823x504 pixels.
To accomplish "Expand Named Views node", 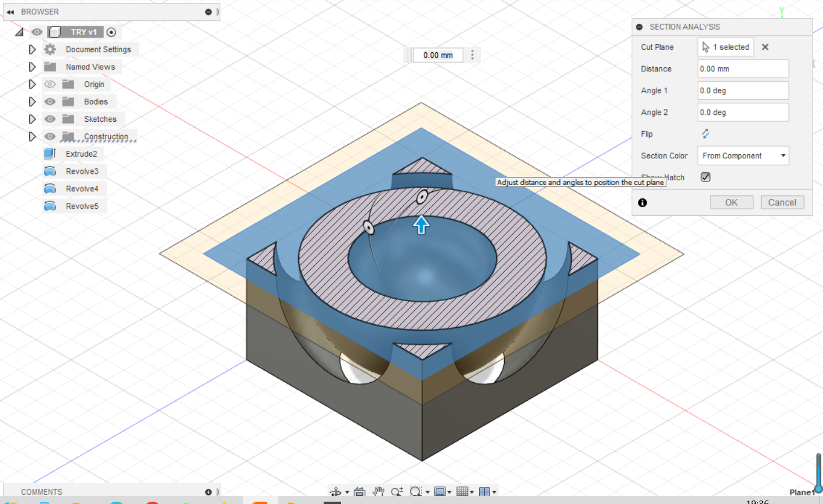I will [x=32, y=67].
